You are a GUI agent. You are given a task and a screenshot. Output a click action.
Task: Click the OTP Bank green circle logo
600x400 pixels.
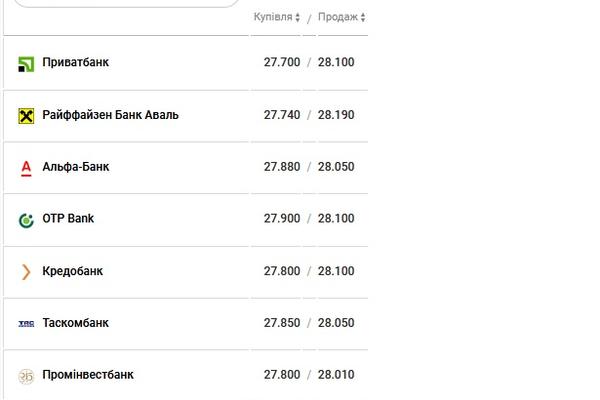click(26, 220)
